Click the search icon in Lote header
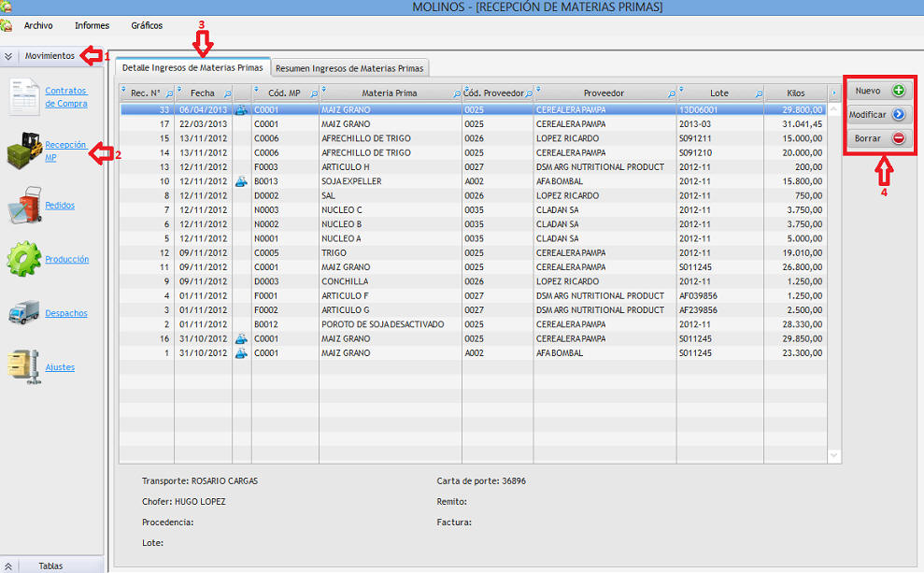 (x=759, y=93)
